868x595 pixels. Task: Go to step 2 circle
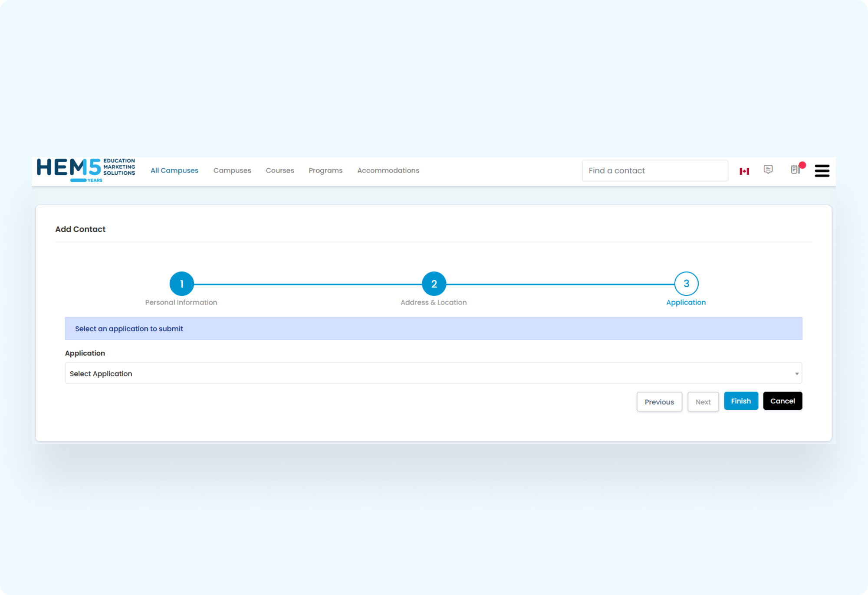[434, 284]
